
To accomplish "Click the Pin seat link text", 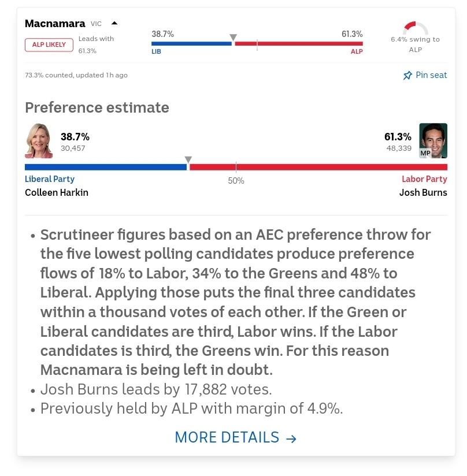I will click(x=431, y=75).
